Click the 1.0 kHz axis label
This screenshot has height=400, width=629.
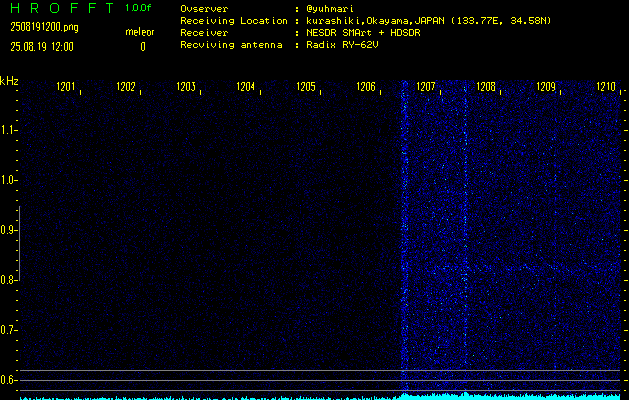8,180
